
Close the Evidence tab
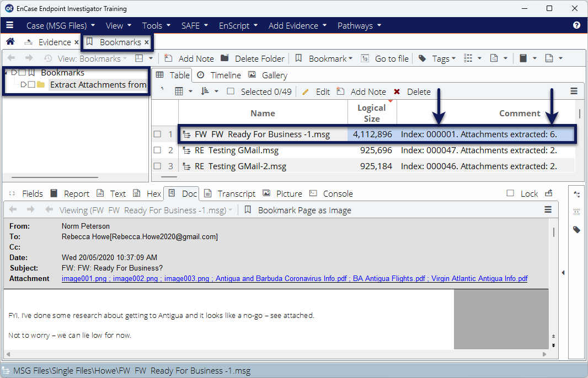(77, 42)
